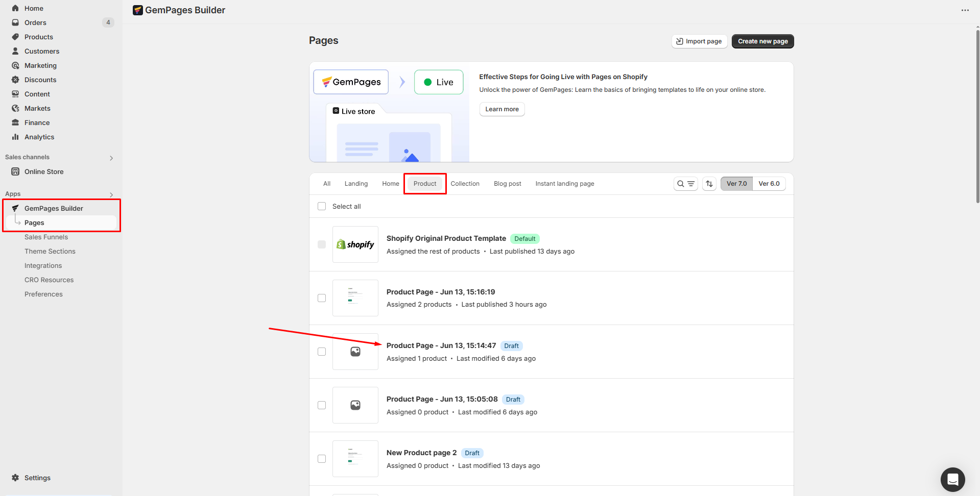Open thumbnail of Product Page - Jun 13, 15:14:47
This screenshot has width=980, height=496.
point(355,352)
